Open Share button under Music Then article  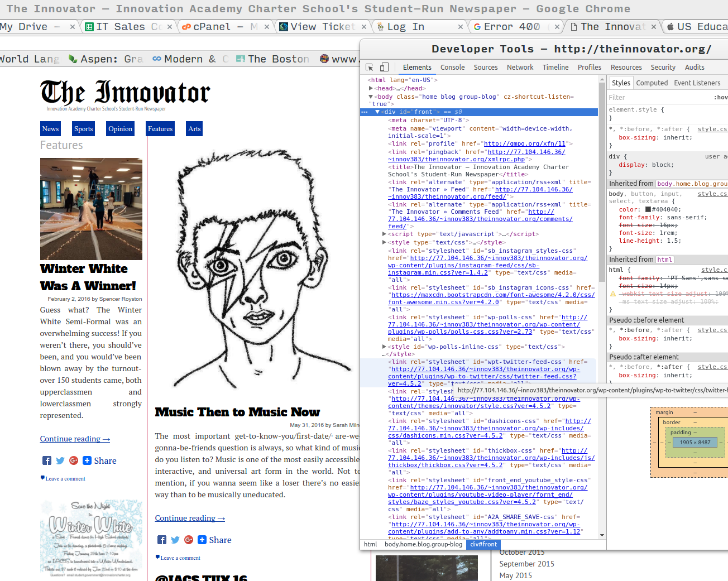click(214, 540)
